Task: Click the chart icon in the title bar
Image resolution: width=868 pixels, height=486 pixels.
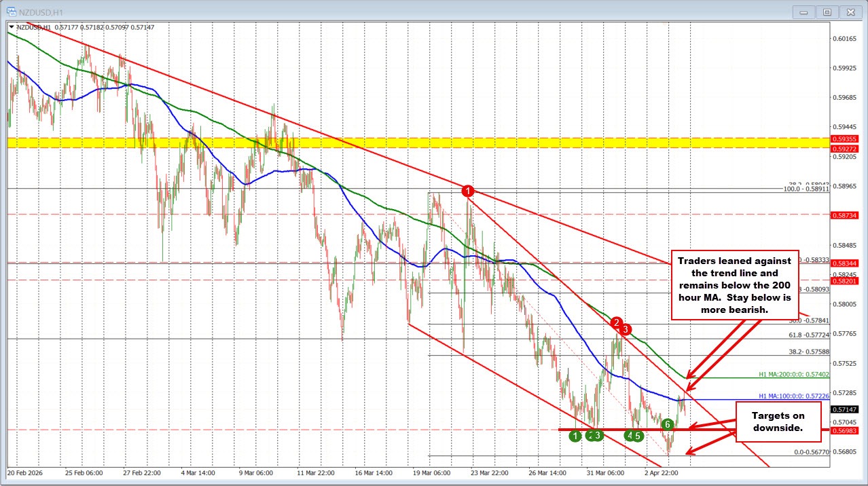Action: 10,11
